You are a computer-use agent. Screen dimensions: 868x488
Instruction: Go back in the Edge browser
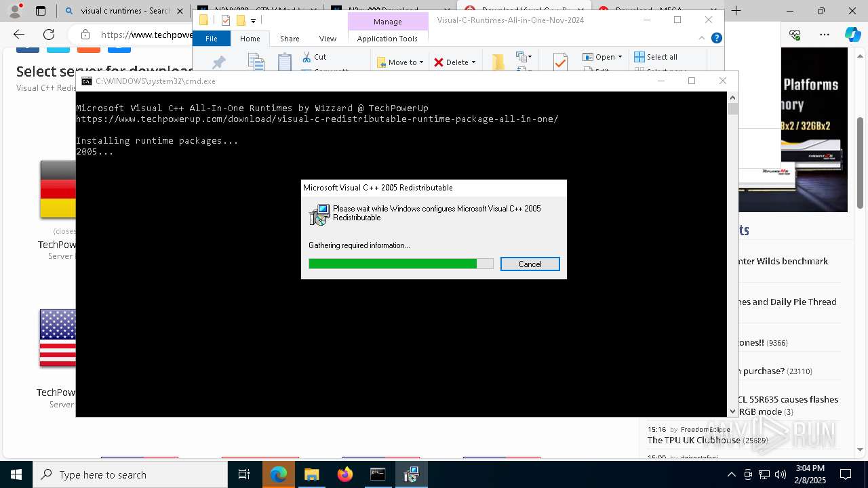point(19,35)
